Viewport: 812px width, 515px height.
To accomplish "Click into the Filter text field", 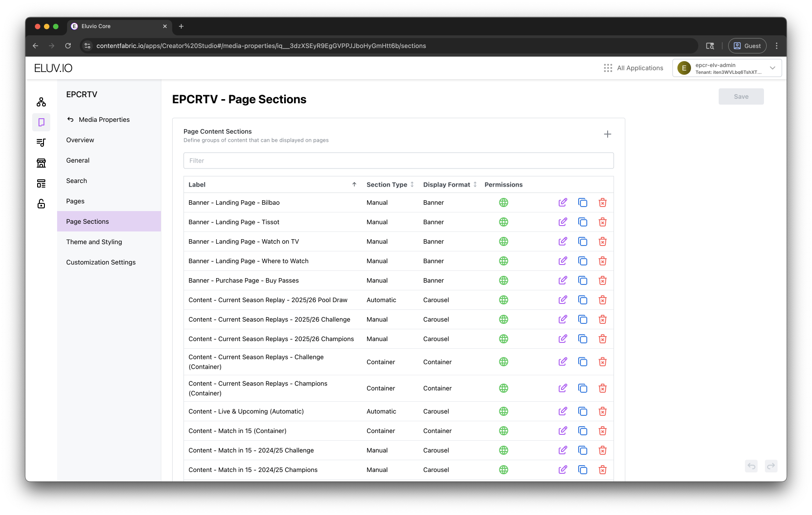I will point(398,161).
